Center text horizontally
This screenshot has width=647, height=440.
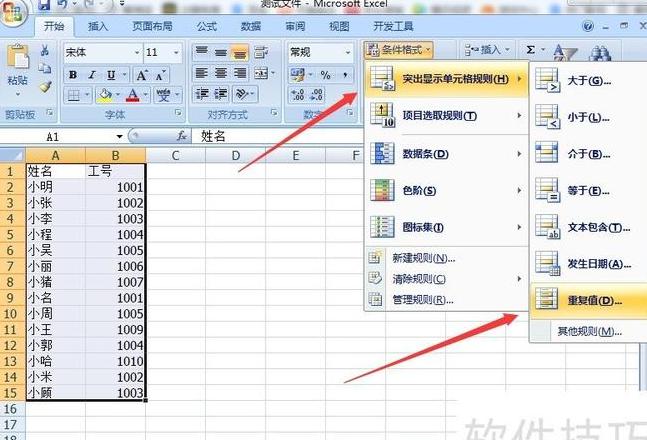pos(221,73)
